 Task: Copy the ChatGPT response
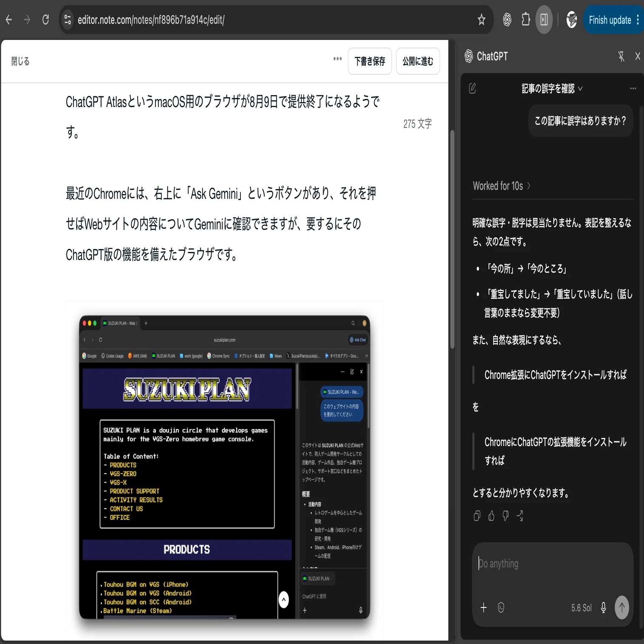477,516
